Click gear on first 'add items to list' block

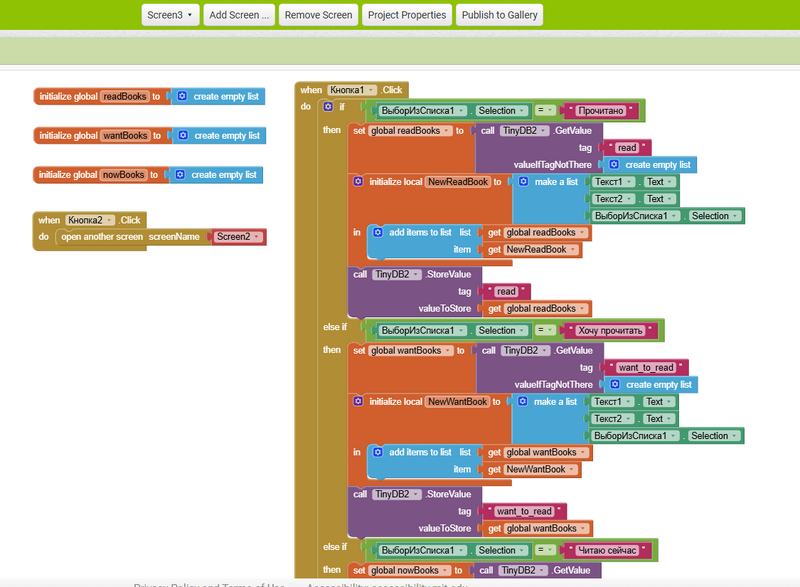(378, 232)
